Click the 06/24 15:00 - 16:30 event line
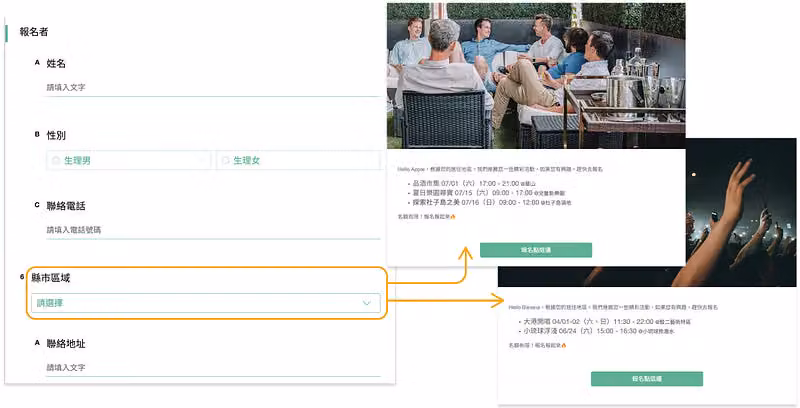The width and height of the screenshot is (800, 408). click(x=599, y=331)
